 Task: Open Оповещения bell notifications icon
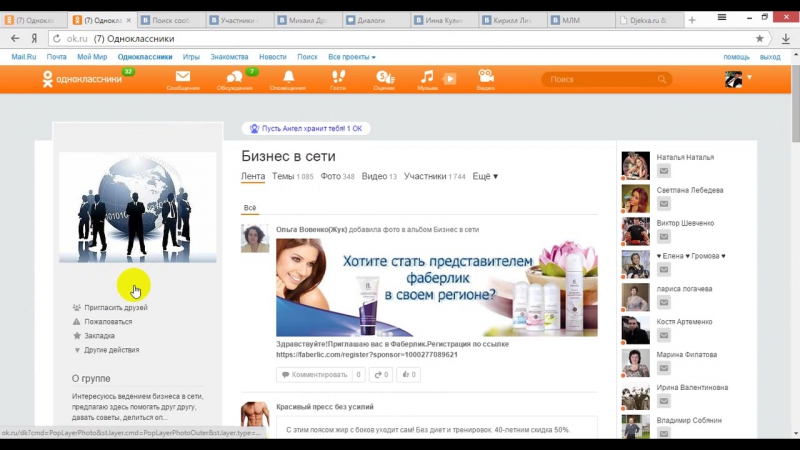pyautogui.click(x=288, y=80)
